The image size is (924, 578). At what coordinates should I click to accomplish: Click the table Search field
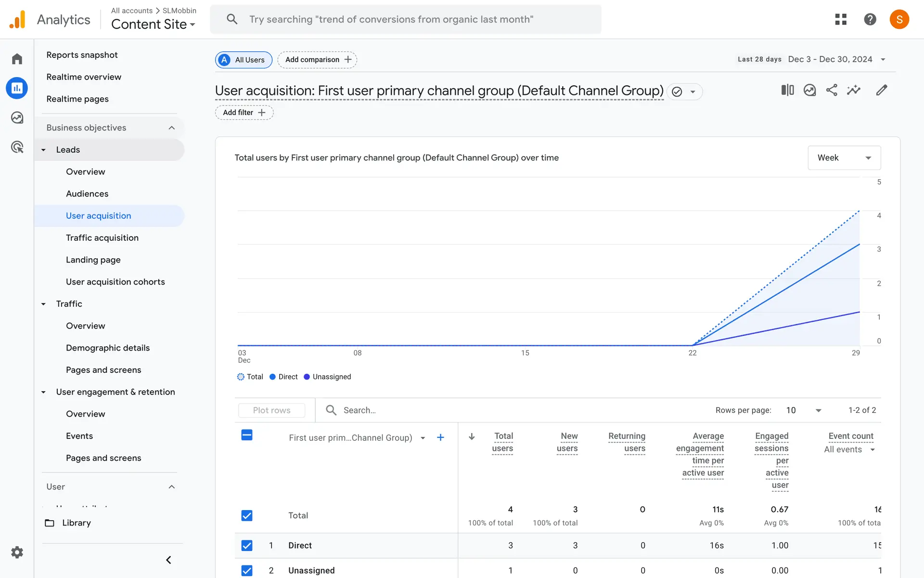click(359, 410)
